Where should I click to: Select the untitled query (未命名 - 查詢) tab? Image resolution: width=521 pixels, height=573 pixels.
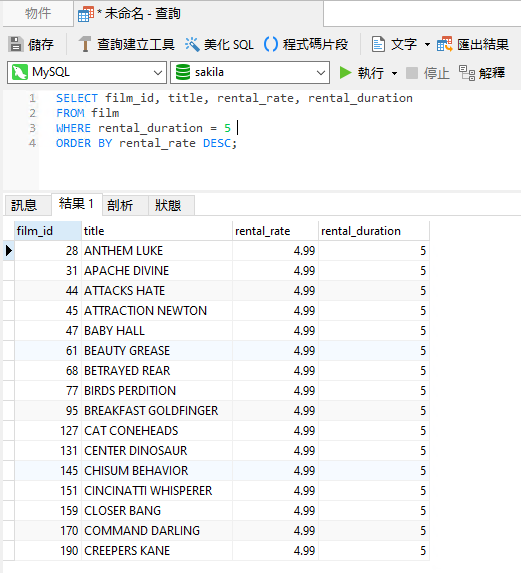pos(198,14)
